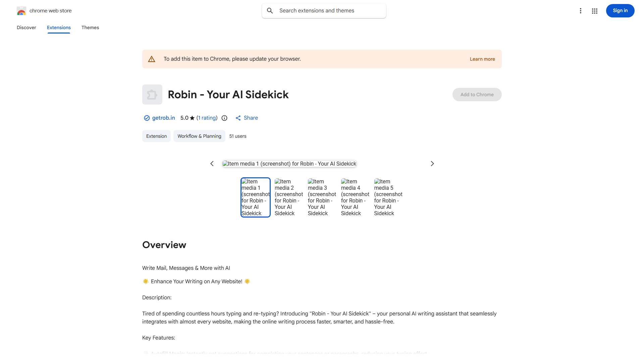Click the Add to Chrome button
The width and height of the screenshot is (644, 362).
[x=477, y=95]
